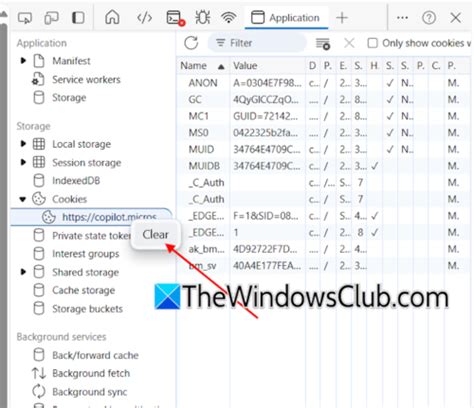Expand the Manifest tree item

(x=23, y=61)
